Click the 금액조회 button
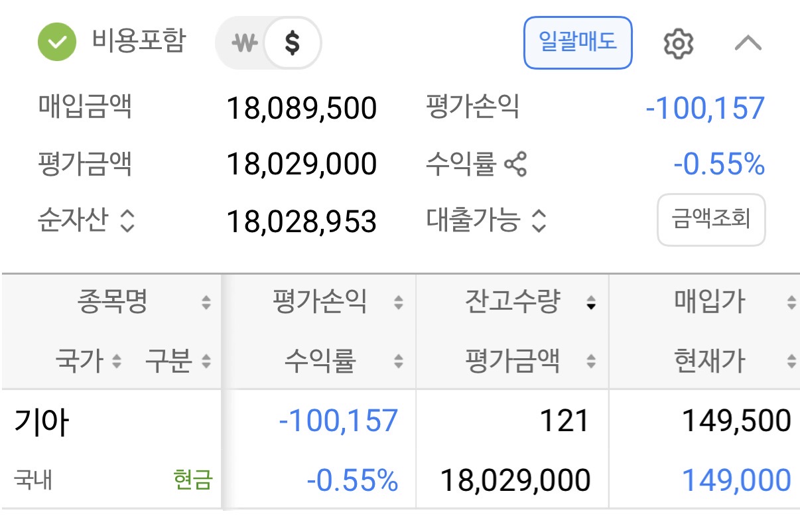The image size is (800, 532). click(x=711, y=220)
